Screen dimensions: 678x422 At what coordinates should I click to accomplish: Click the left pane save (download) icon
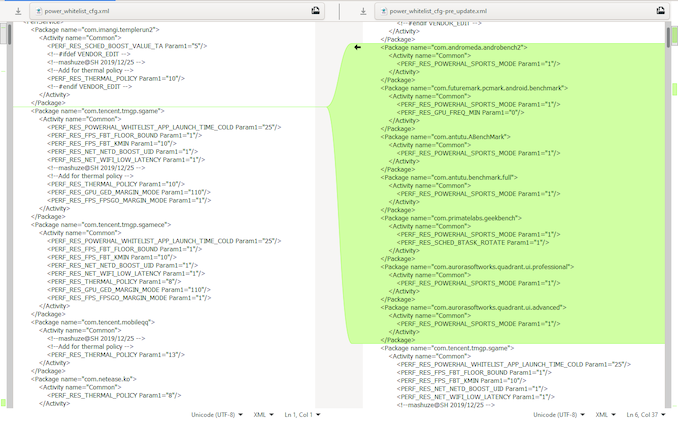click(17, 10)
